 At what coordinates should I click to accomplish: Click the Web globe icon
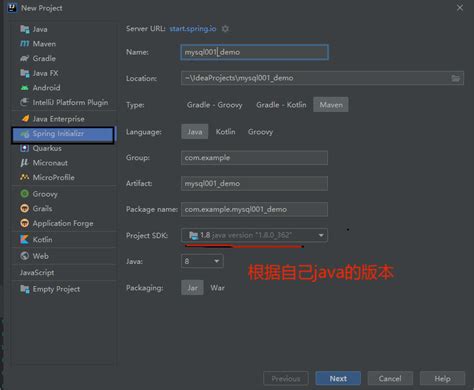(x=25, y=256)
